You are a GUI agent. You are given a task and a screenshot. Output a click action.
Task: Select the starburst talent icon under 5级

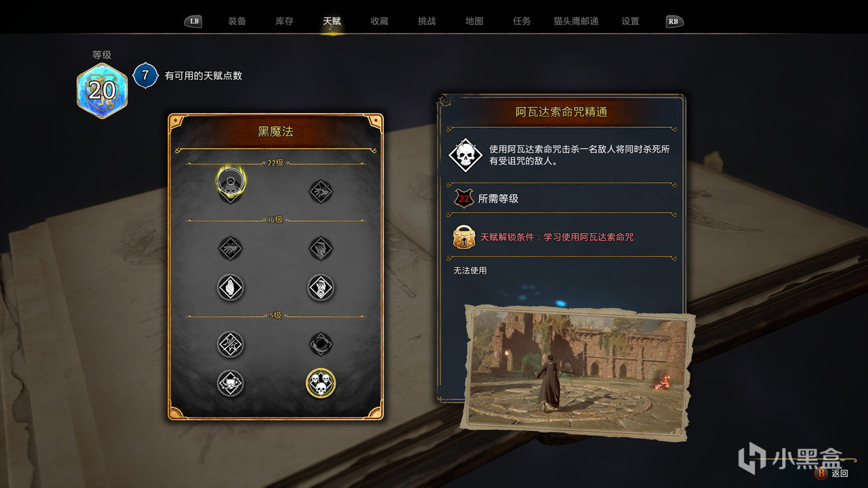click(x=231, y=344)
